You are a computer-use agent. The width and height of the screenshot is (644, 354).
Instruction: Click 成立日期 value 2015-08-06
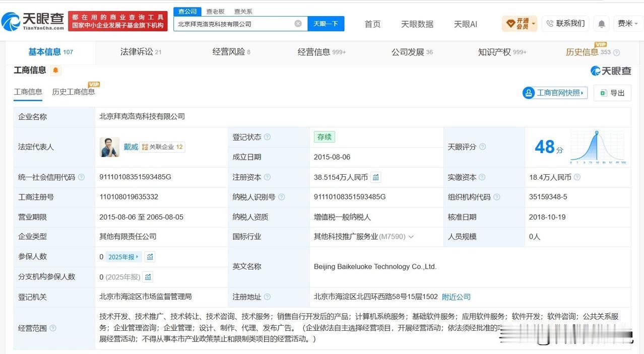332,157
